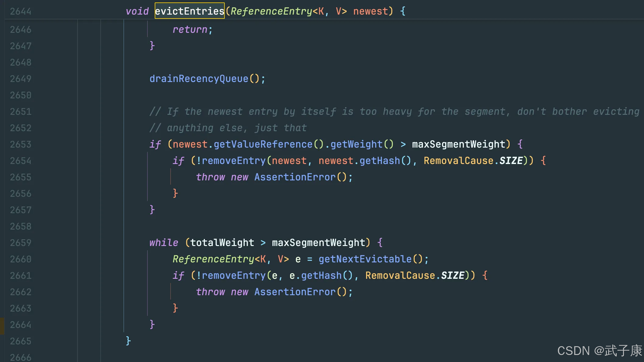Click the evictEntries method name
The width and height of the screenshot is (644, 362).
189,11
